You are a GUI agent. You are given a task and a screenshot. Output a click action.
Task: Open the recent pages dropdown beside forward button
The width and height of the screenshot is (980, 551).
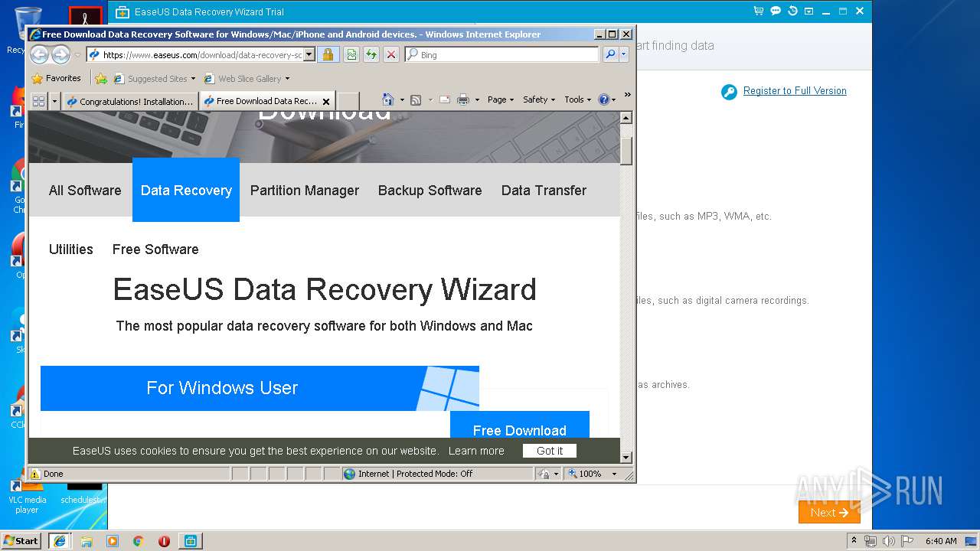tap(77, 55)
